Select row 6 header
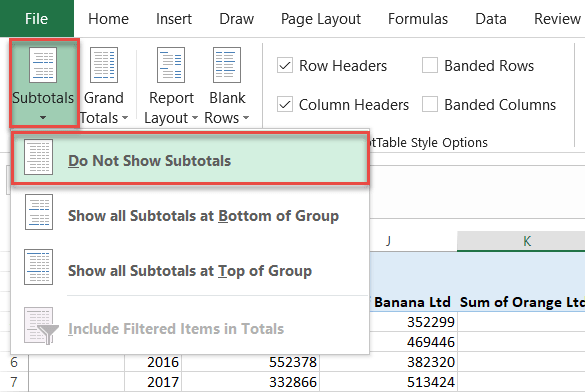Viewport: 585px width, 392px height. (14, 362)
